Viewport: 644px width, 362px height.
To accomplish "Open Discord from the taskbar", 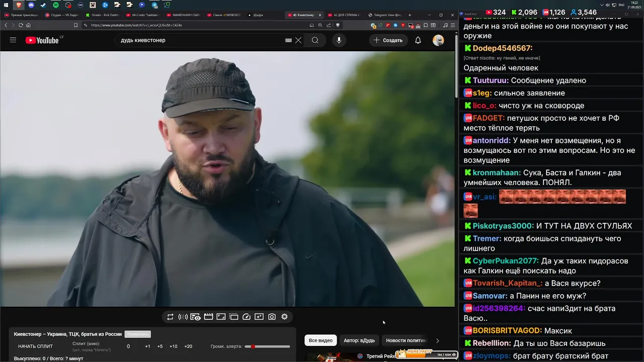I will coord(31,5).
